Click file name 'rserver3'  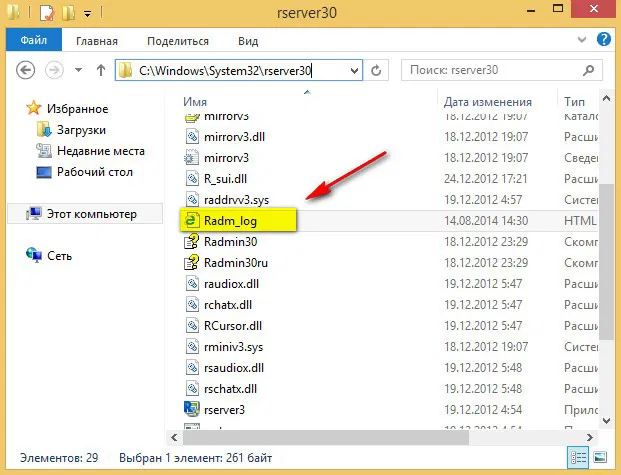(224, 410)
